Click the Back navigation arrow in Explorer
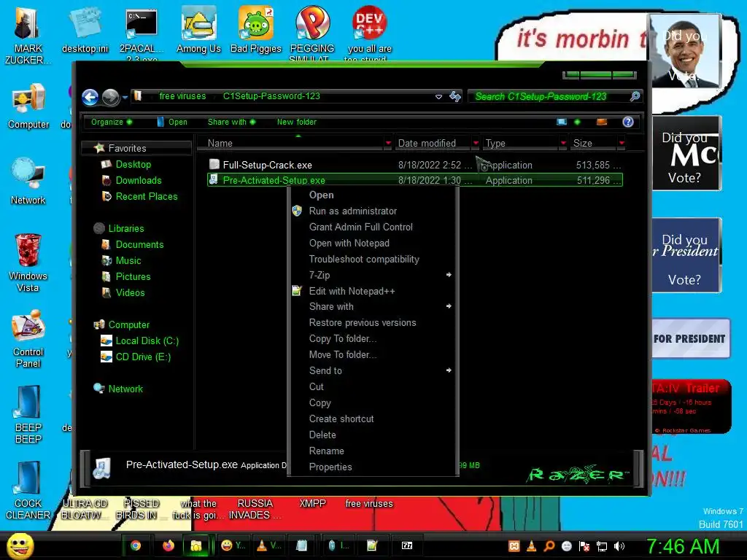 tap(90, 97)
